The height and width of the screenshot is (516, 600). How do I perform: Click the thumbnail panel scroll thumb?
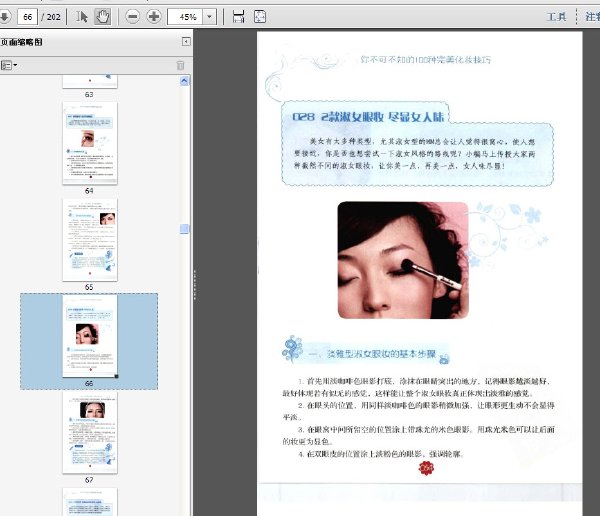(184, 229)
